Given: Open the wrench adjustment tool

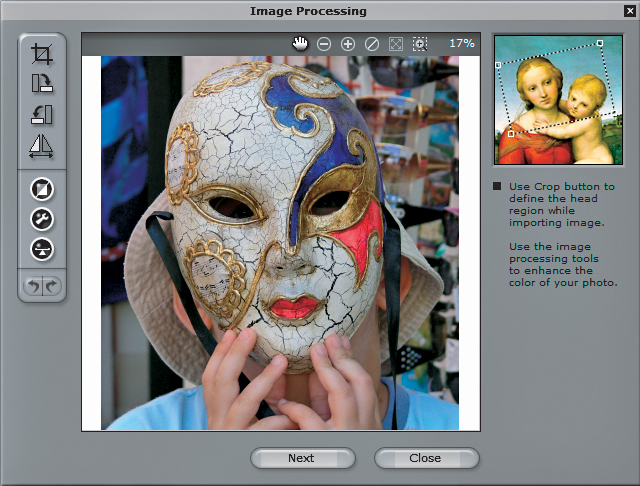Looking at the screenshot, I should tap(42, 219).
